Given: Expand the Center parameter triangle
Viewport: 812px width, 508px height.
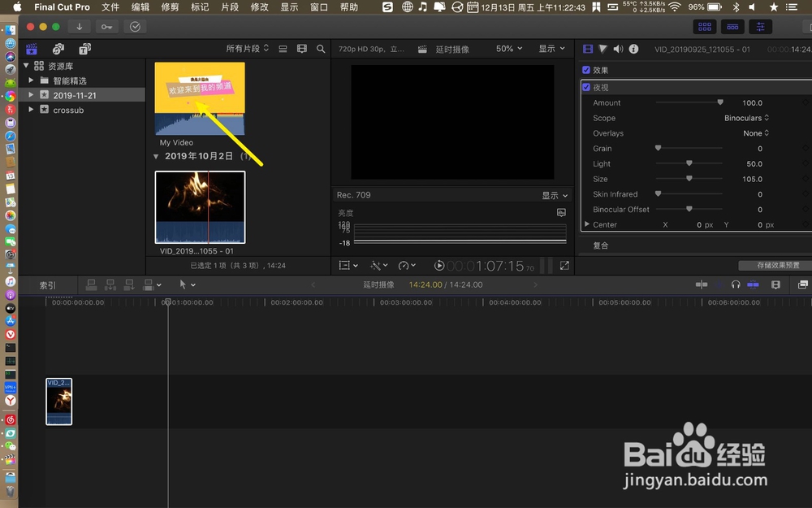Looking at the screenshot, I should 587,224.
